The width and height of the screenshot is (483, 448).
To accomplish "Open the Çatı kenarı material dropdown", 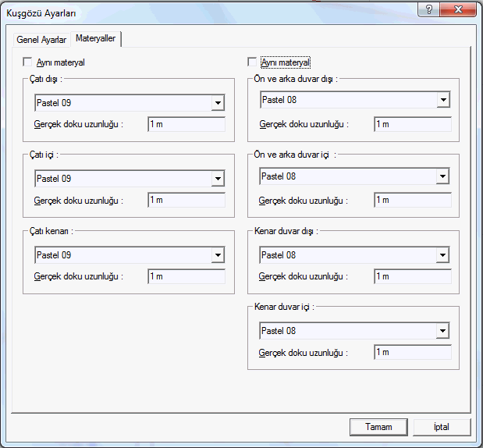I will pos(218,255).
